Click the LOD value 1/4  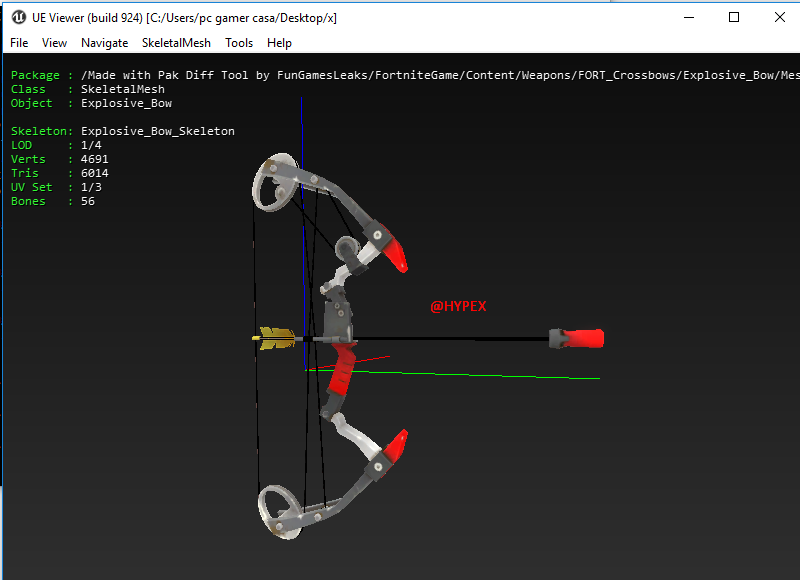coord(91,145)
